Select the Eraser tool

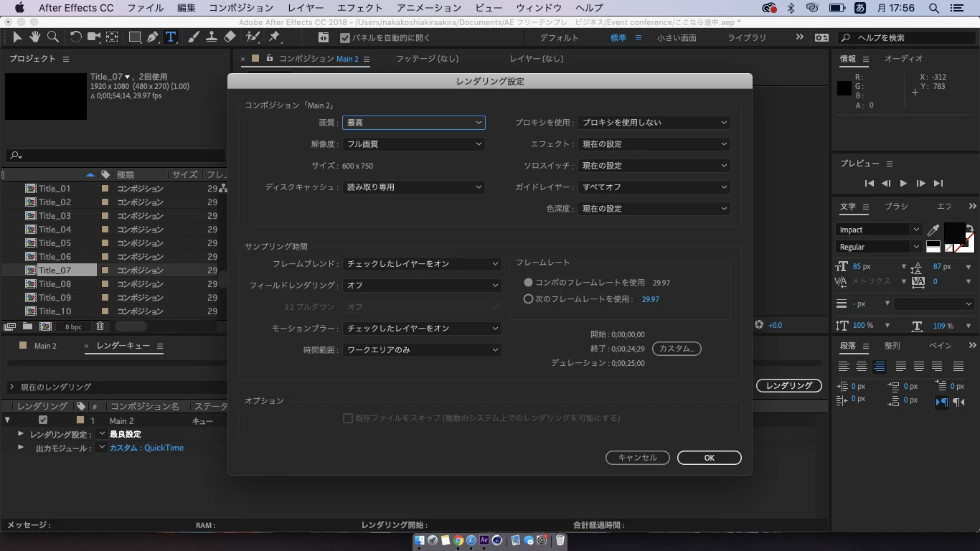coord(230,37)
